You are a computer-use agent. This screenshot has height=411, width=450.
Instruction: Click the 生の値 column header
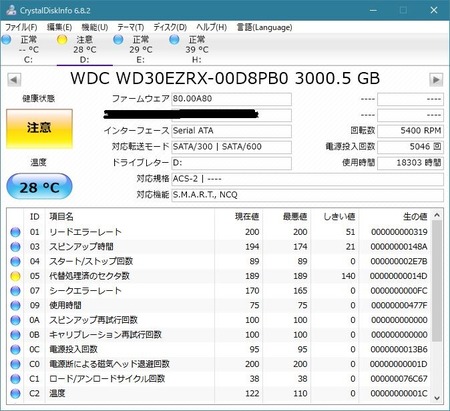tap(395, 217)
